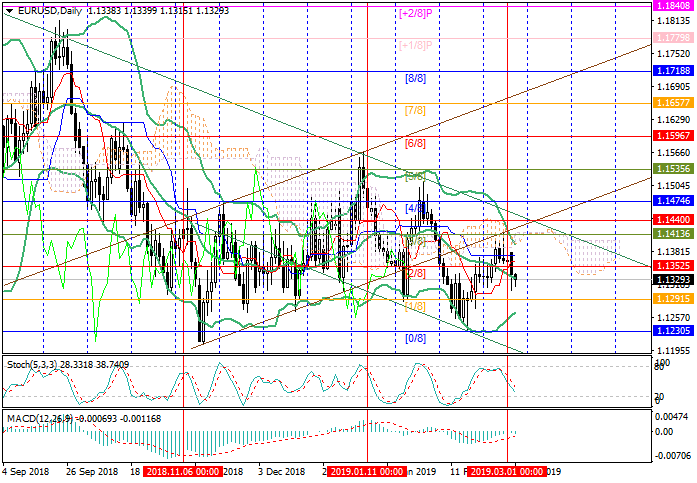
Task: Click the 1.12305 blue price tag
Action: [671, 331]
